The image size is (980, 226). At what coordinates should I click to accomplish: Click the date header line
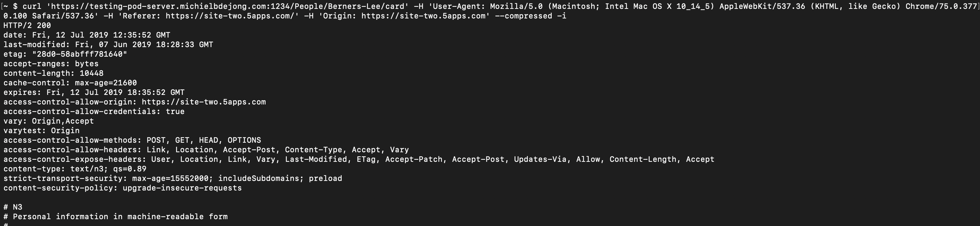pos(87,35)
